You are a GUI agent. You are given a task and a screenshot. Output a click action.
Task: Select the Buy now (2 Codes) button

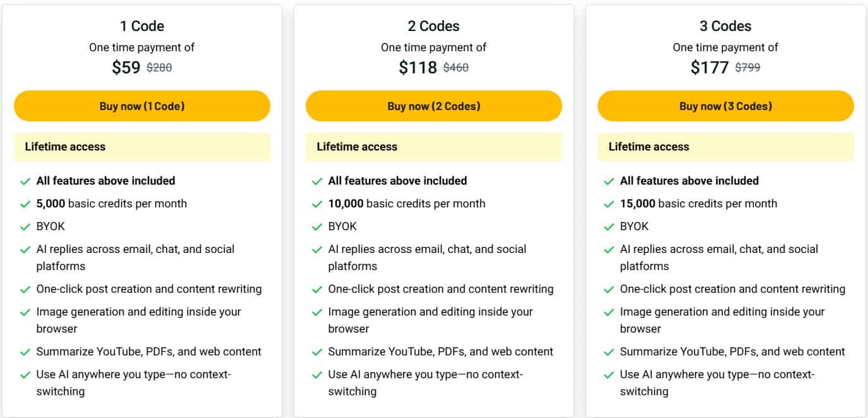click(433, 106)
